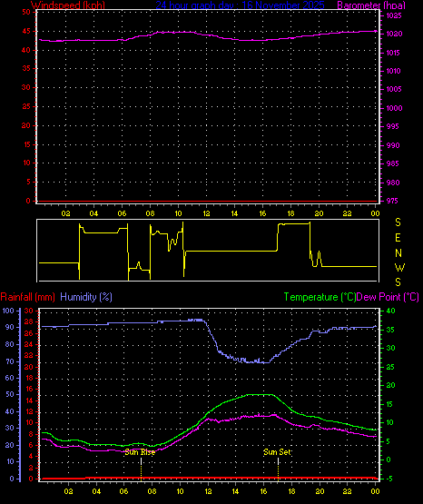Click the 20 hour label under temperature graph

320,491
